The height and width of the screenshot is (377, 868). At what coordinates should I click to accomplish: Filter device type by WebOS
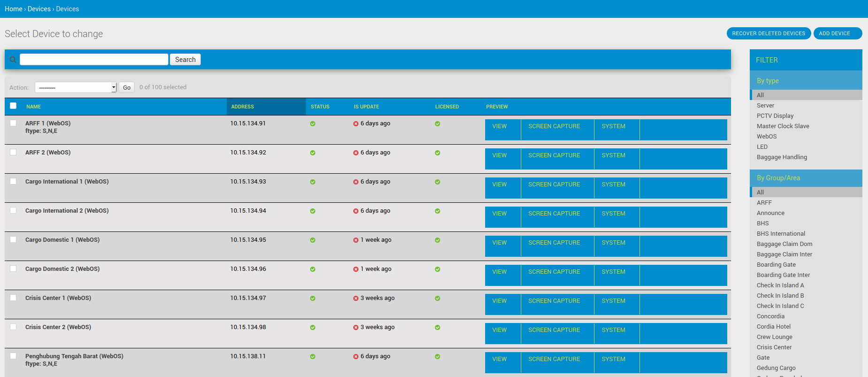pyautogui.click(x=767, y=137)
